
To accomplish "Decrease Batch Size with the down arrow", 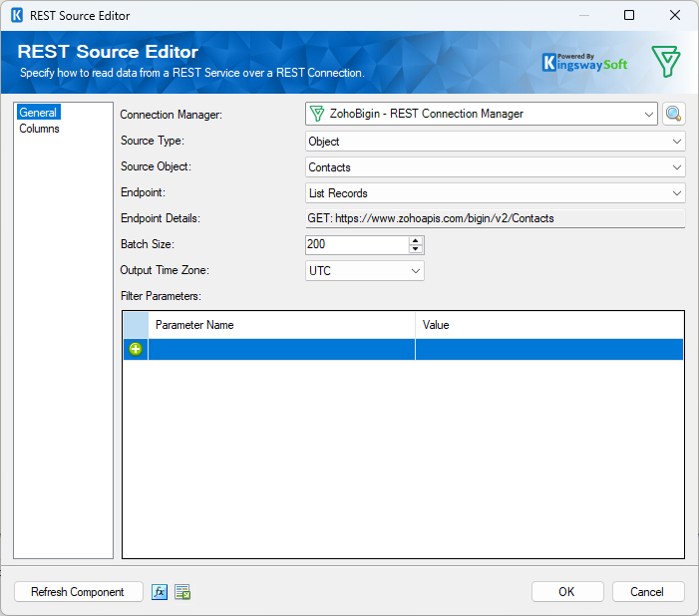I will pyautogui.click(x=416, y=249).
